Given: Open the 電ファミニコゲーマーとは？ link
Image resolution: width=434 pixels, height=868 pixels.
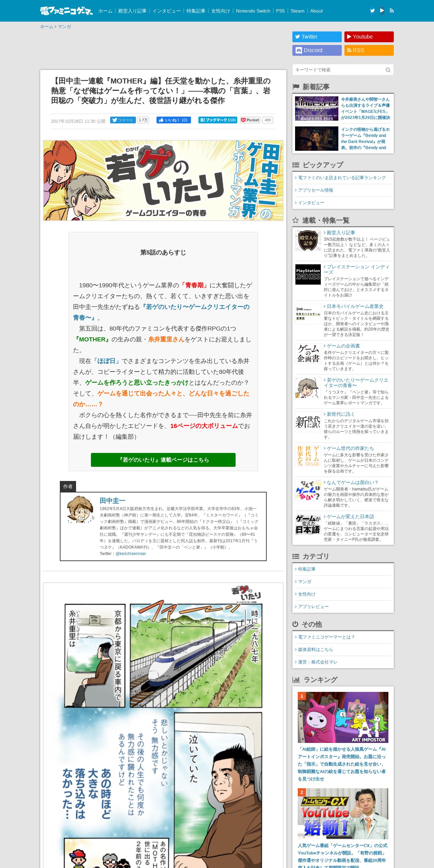Looking at the screenshot, I should 327,637.
